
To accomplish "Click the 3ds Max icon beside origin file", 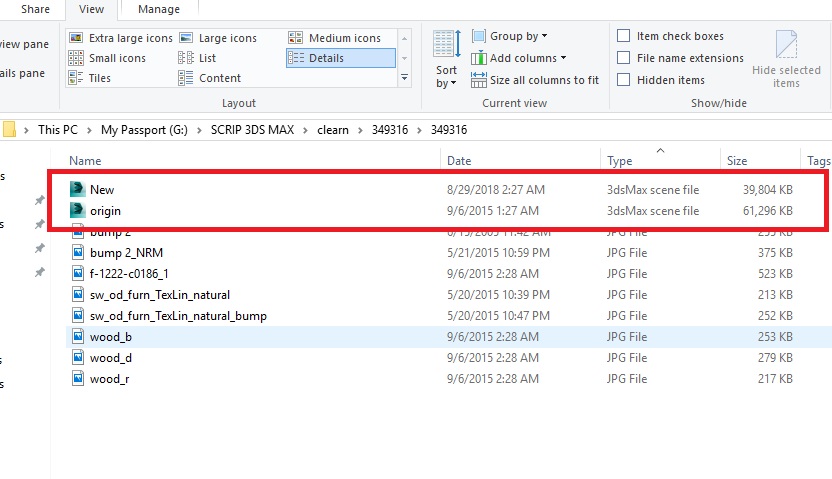I will 78,211.
